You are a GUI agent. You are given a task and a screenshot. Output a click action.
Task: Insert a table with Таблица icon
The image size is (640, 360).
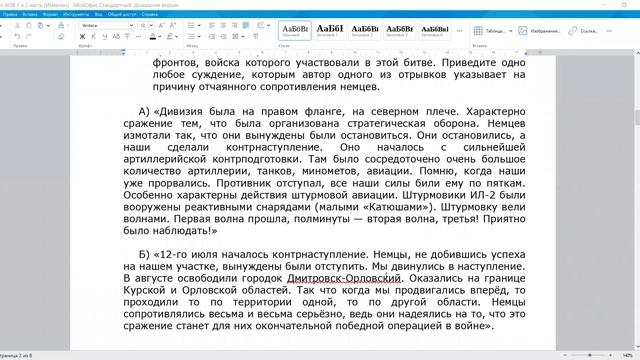point(489,31)
